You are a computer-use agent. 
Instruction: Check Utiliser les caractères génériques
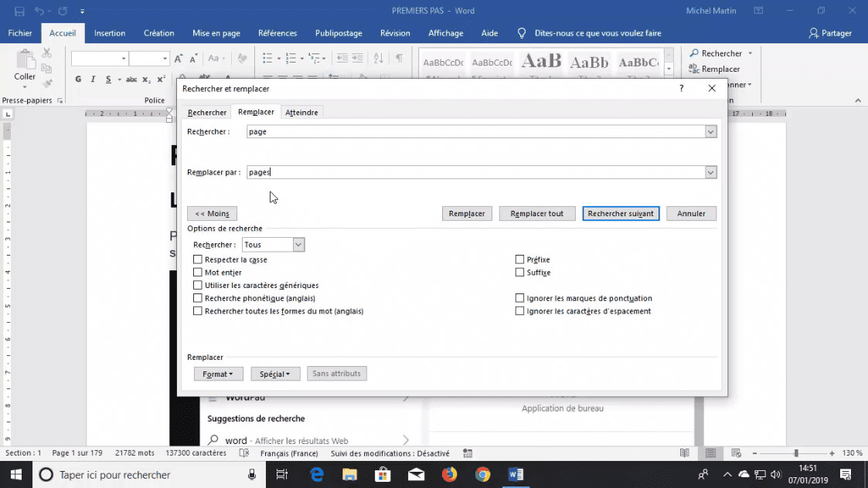click(198, 285)
